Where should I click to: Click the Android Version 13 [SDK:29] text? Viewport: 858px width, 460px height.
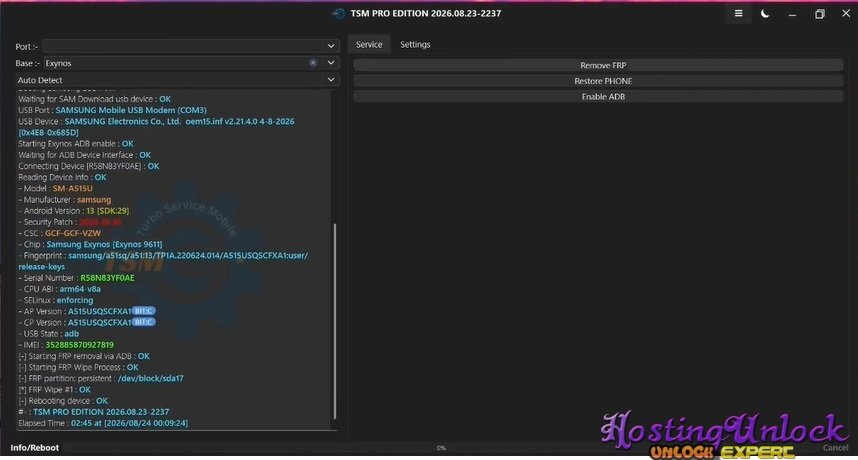(107, 211)
